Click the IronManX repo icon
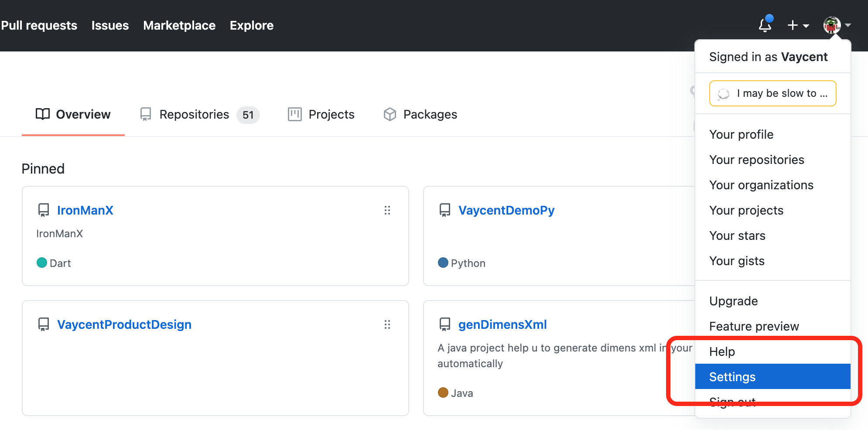The width and height of the screenshot is (868, 430). 44,210
